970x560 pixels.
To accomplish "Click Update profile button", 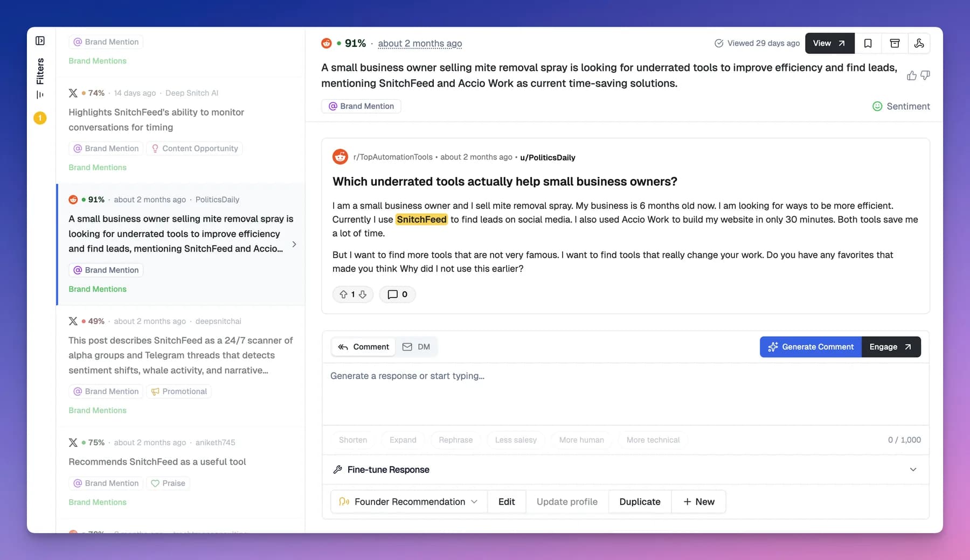I will coord(567,502).
